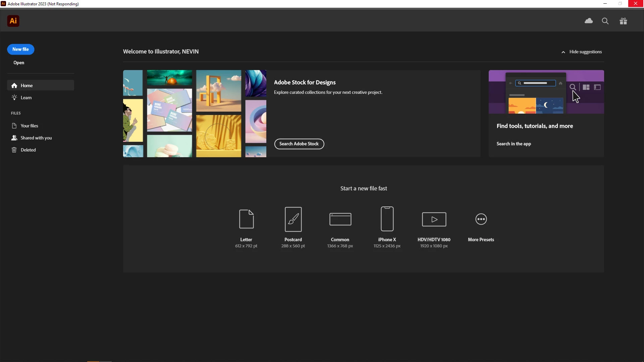644x362 pixels.
Task: Click the New file button
Action: pyautogui.click(x=20, y=49)
